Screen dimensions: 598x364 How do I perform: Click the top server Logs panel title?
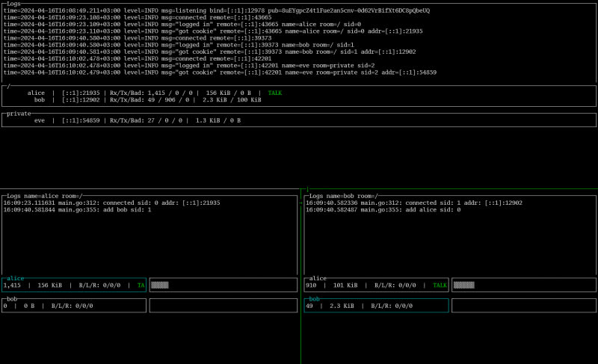pyautogui.click(x=14, y=4)
